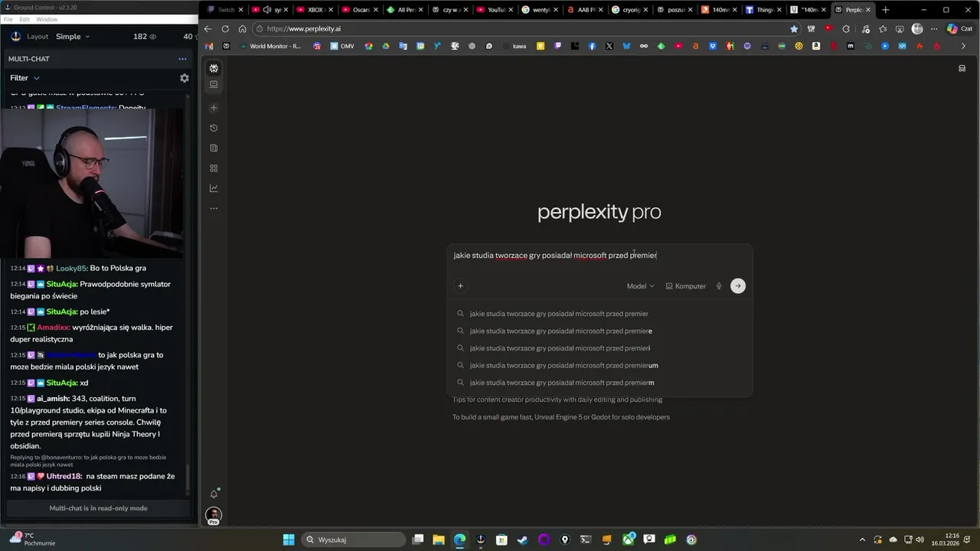Viewport: 980px width, 551px height.
Task: Mute the tab with the speaker icon
Action: 266,10
